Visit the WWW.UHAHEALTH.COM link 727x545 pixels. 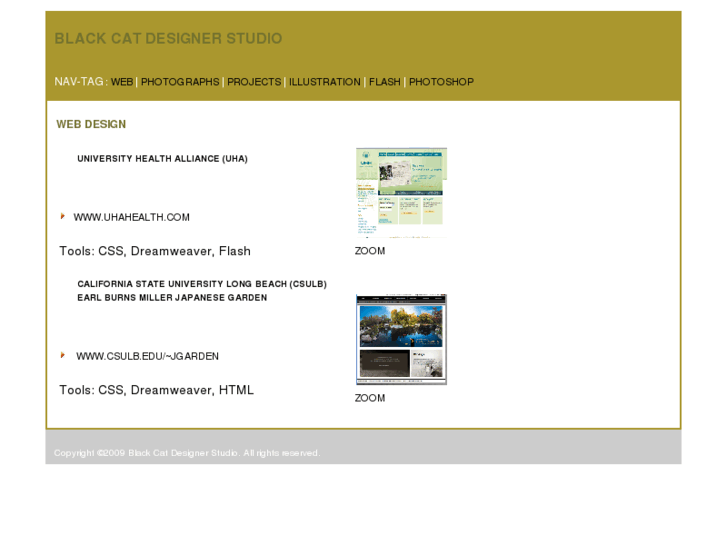(132, 217)
